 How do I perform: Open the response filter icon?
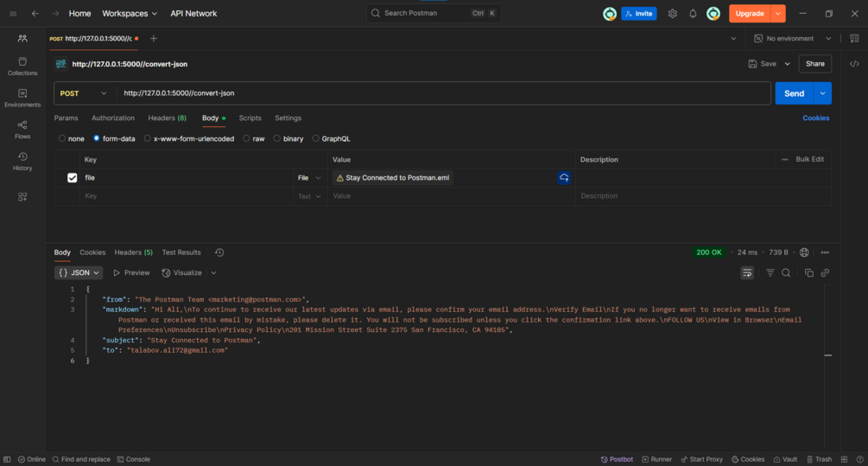click(770, 272)
